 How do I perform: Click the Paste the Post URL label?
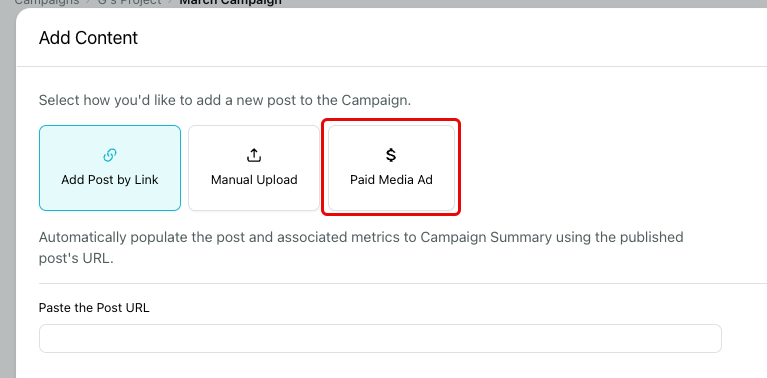(x=94, y=308)
